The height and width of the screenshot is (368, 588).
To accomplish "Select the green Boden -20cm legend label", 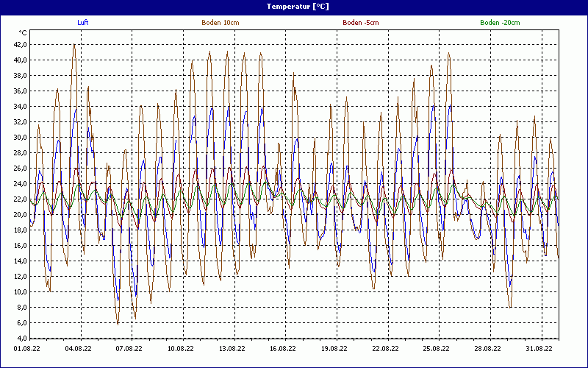I will [x=500, y=23].
